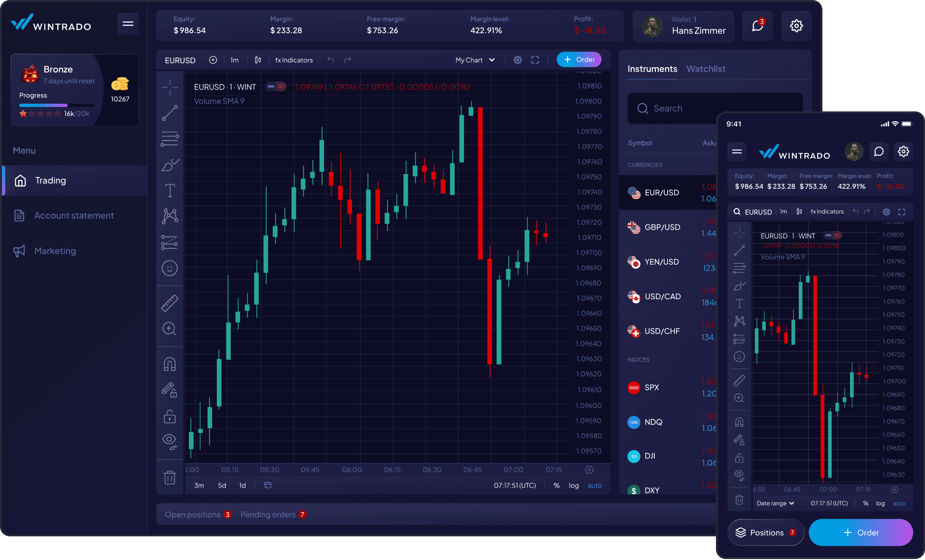Select the 3m range on desktop chart

click(199, 486)
